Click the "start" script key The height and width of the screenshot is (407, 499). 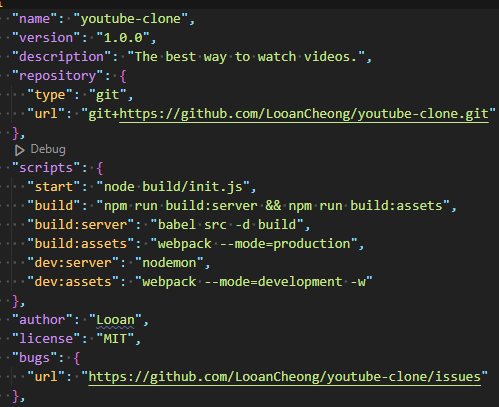pyautogui.click(x=54, y=187)
